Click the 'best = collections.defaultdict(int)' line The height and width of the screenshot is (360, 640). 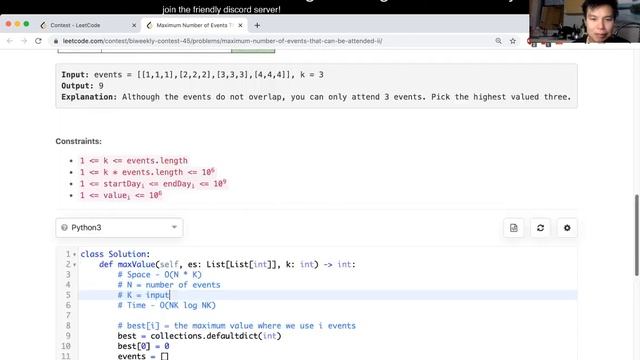click(x=200, y=336)
